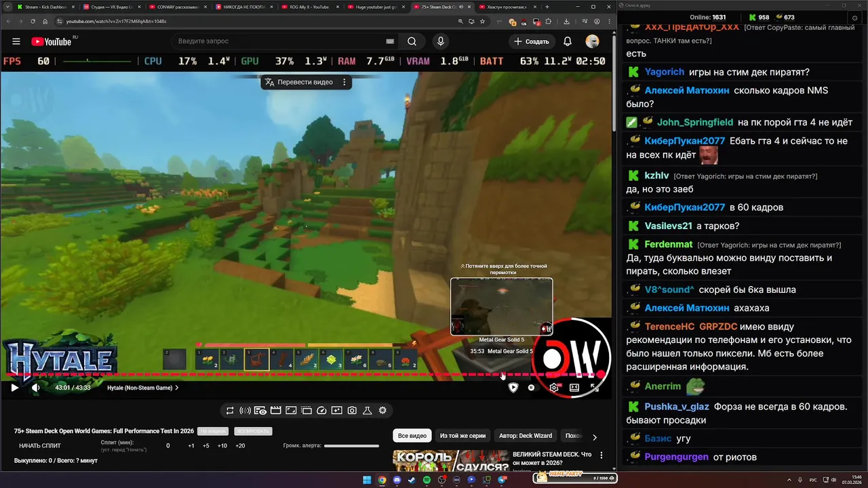The height and width of the screenshot is (488, 868).
Task: Switch to CONWAY рассказывает browser tab
Action: [x=176, y=7]
